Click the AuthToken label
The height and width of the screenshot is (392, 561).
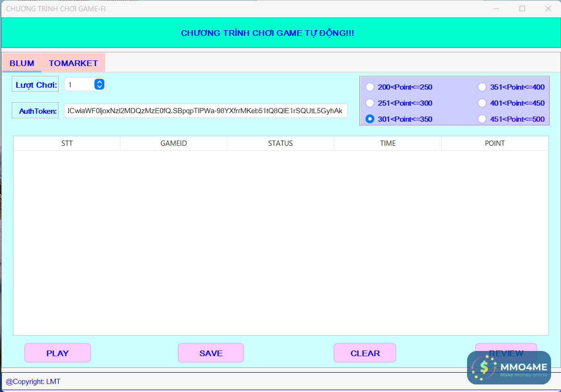tap(35, 111)
